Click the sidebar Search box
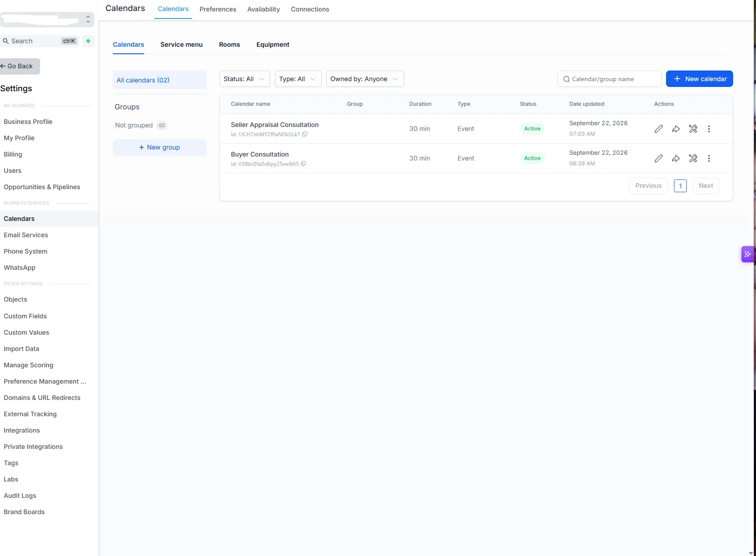This screenshot has height=556, width=756. pos(40,41)
